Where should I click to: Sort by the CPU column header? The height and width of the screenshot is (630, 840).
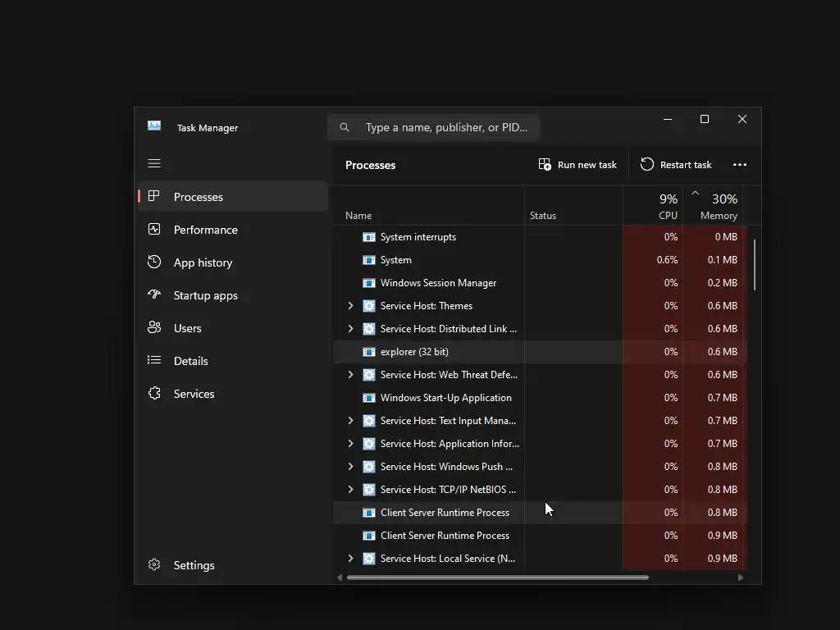[652, 205]
